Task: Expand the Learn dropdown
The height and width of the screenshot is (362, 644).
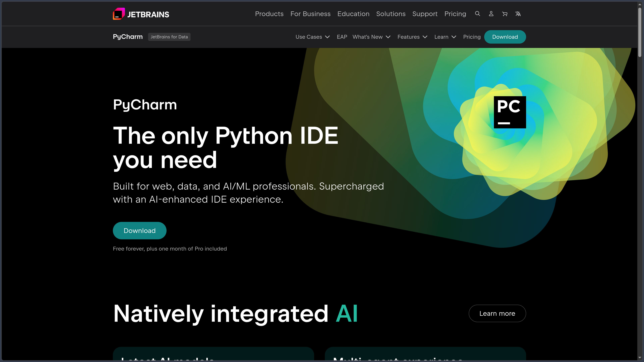Action: coord(445,37)
